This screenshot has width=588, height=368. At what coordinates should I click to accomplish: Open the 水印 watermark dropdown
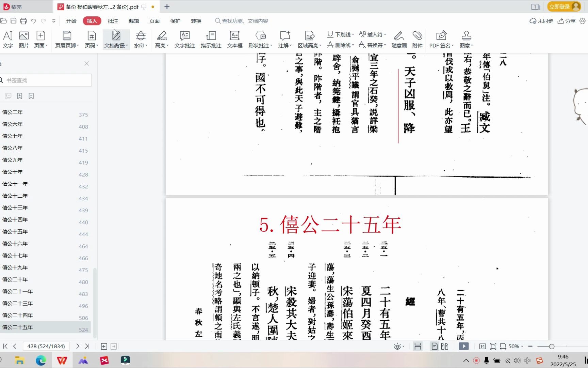click(x=141, y=40)
